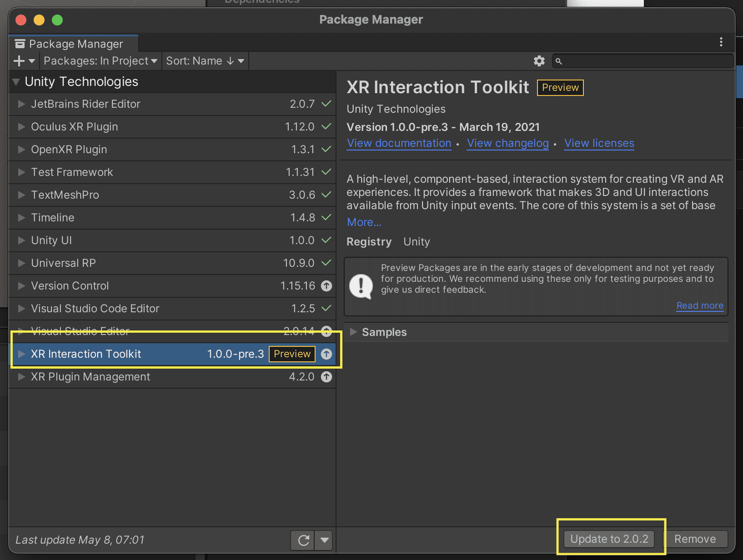Click the search magnifier icon
This screenshot has width=743, height=560.
tap(559, 61)
